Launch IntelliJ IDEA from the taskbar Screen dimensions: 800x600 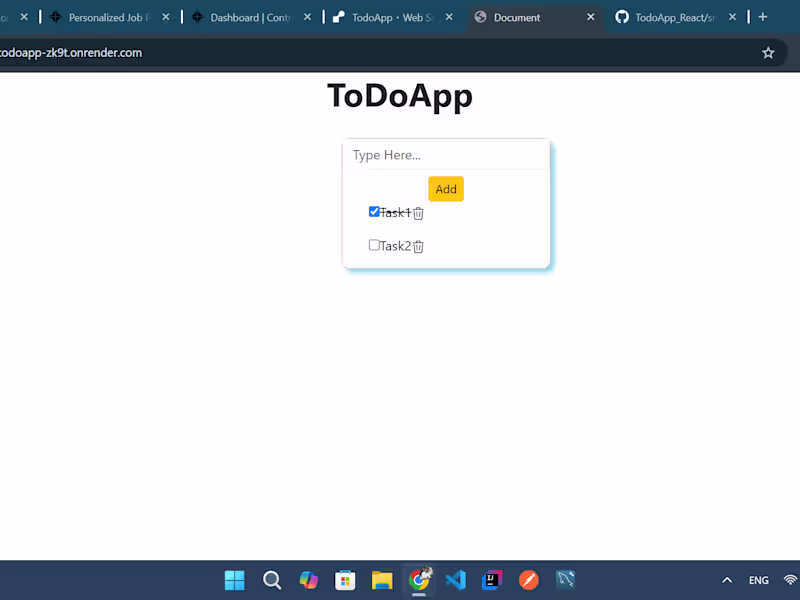(491, 580)
